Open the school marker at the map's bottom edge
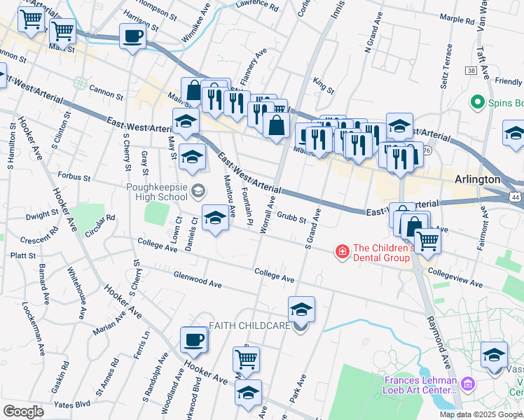Viewport: 524px width, 420px height. tap(248, 395)
